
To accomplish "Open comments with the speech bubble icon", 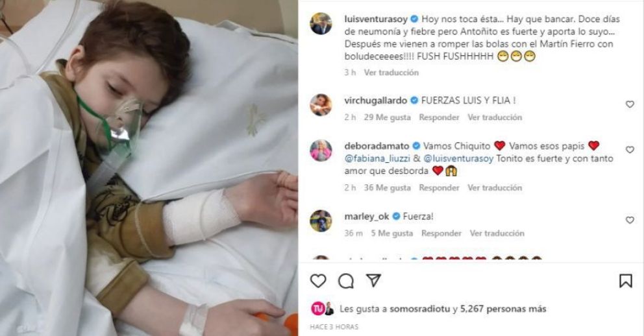I will (x=346, y=281).
